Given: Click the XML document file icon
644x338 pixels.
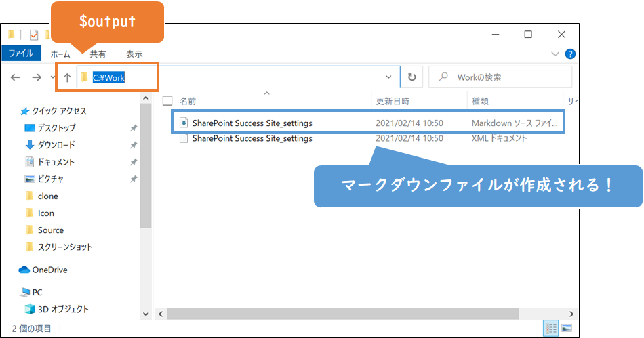Looking at the screenshot, I should 184,139.
